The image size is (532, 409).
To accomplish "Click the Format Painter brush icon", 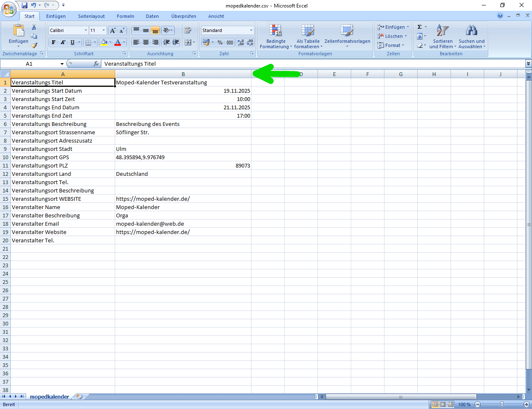I will [x=34, y=45].
